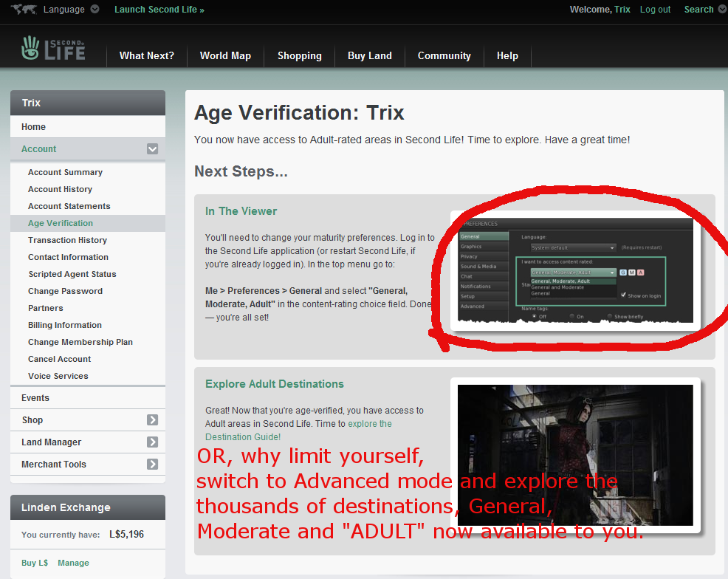Click the preferences screenshot thumbnail
This screenshot has width=728, height=579.
tap(575, 271)
